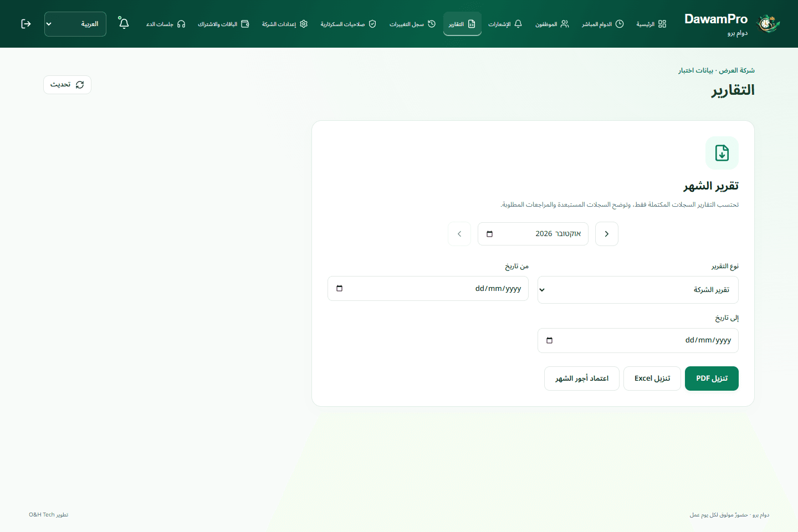Go to الباقات والاشتراك plans and subscription
This screenshot has width=798, height=532.
click(x=223, y=24)
